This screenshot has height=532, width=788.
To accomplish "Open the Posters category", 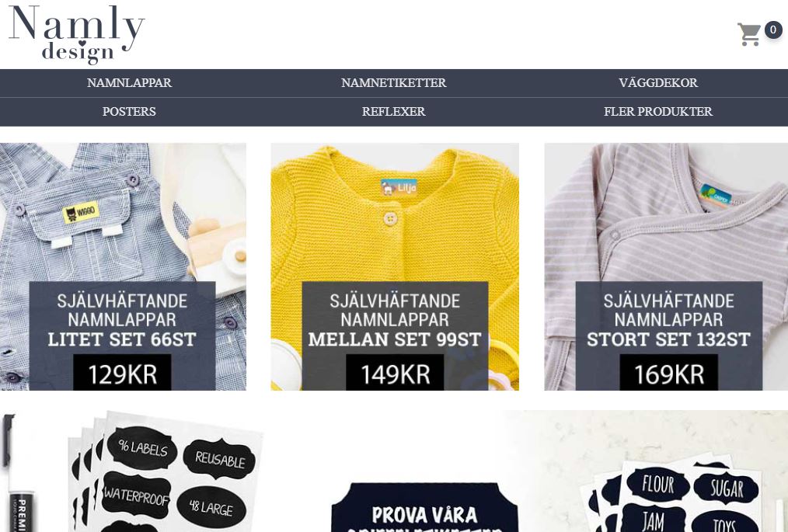I will point(129,112).
